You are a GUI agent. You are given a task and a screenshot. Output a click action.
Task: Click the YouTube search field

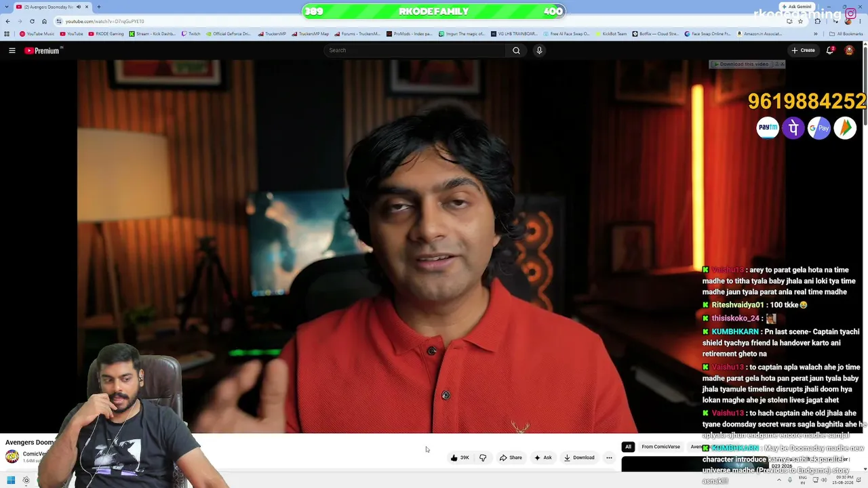click(x=415, y=50)
